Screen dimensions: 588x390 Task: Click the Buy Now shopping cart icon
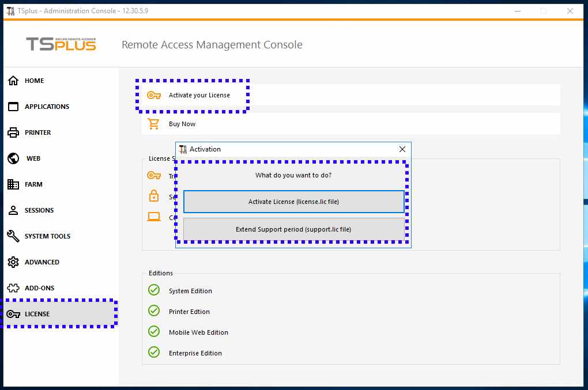tap(153, 124)
